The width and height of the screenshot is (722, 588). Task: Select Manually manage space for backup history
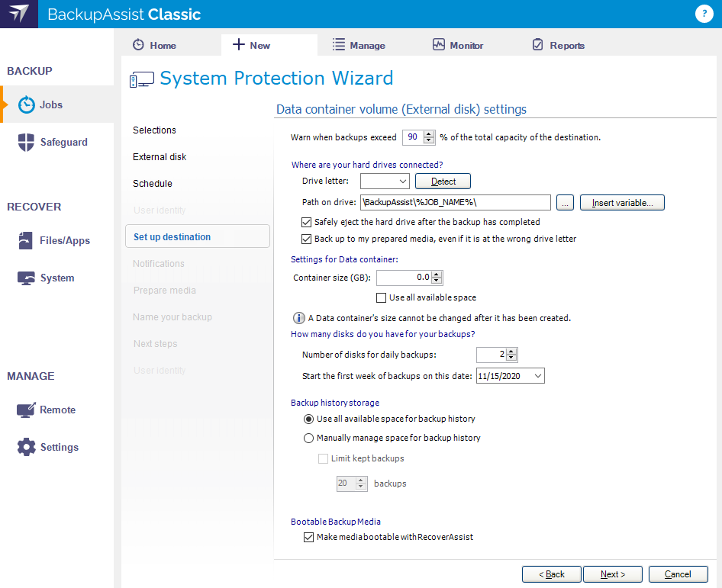pyautogui.click(x=308, y=438)
